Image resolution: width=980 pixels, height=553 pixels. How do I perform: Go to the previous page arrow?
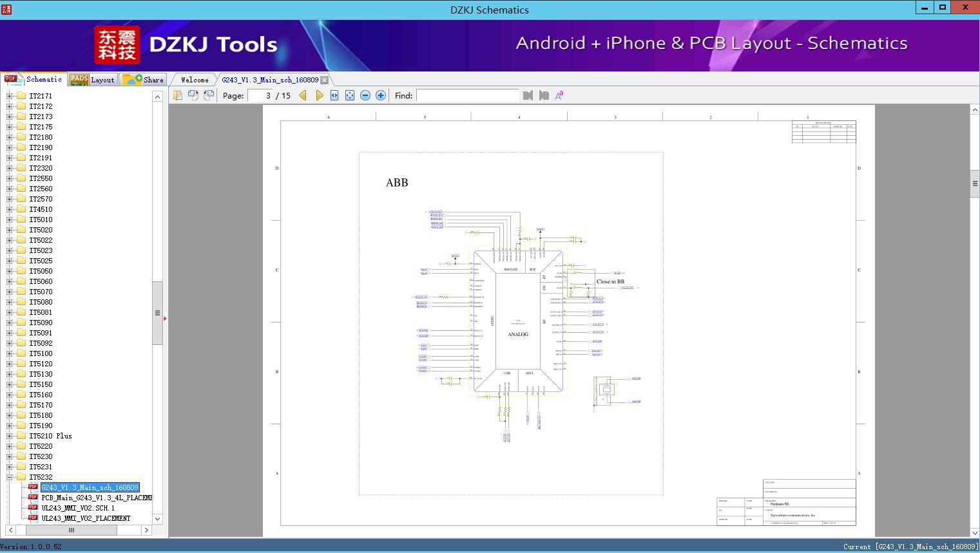303,95
